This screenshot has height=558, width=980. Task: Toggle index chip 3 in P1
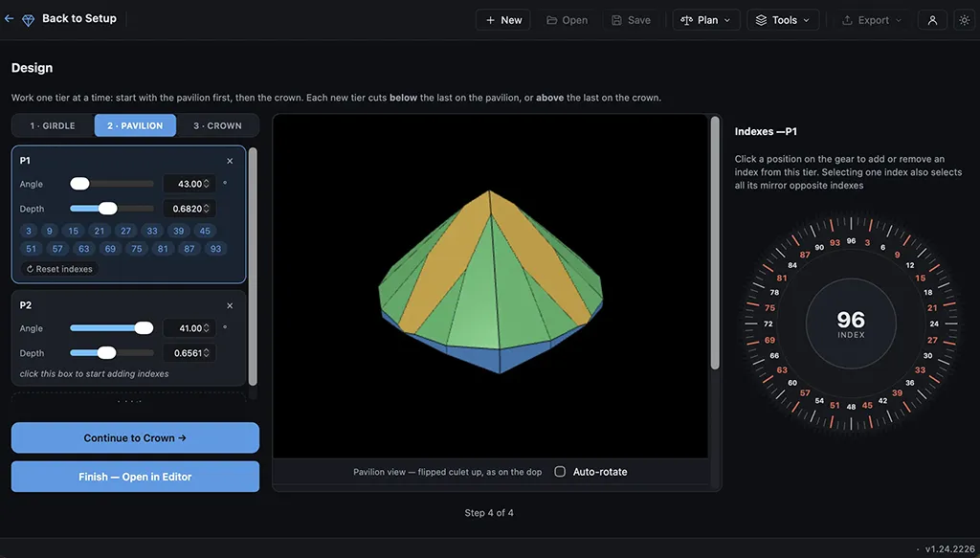pos(28,231)
